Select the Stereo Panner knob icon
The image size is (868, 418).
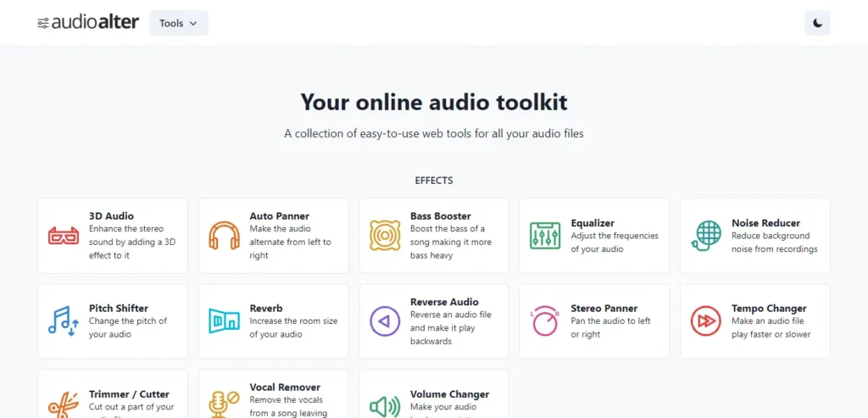545,320
